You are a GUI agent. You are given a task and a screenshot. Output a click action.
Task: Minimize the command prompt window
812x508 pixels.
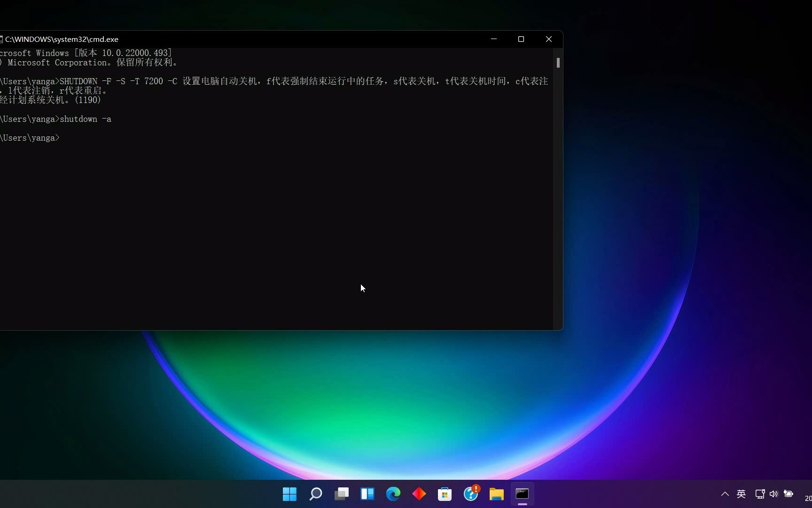pyautogui.click(x=493, y=39)
